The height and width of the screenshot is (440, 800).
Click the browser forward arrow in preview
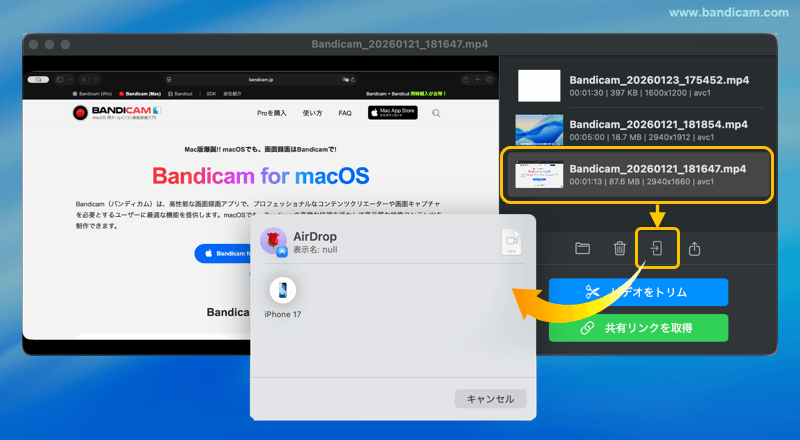pyautogui.click(x=95, y=80)
